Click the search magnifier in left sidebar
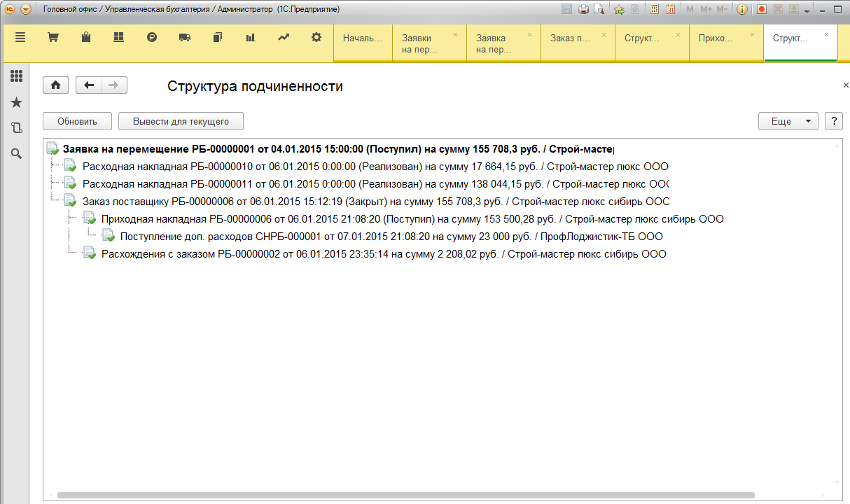 pos(16,153)
